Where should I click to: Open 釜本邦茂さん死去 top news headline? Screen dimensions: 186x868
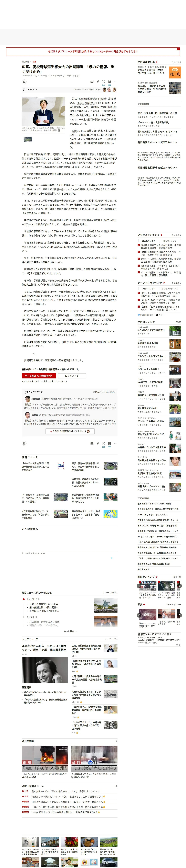44,648
